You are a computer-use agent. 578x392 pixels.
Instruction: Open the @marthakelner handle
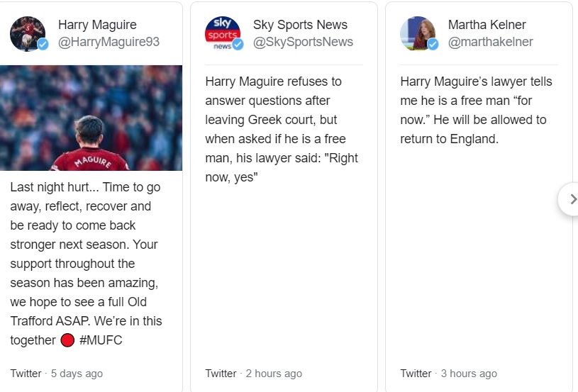point(490,42)
